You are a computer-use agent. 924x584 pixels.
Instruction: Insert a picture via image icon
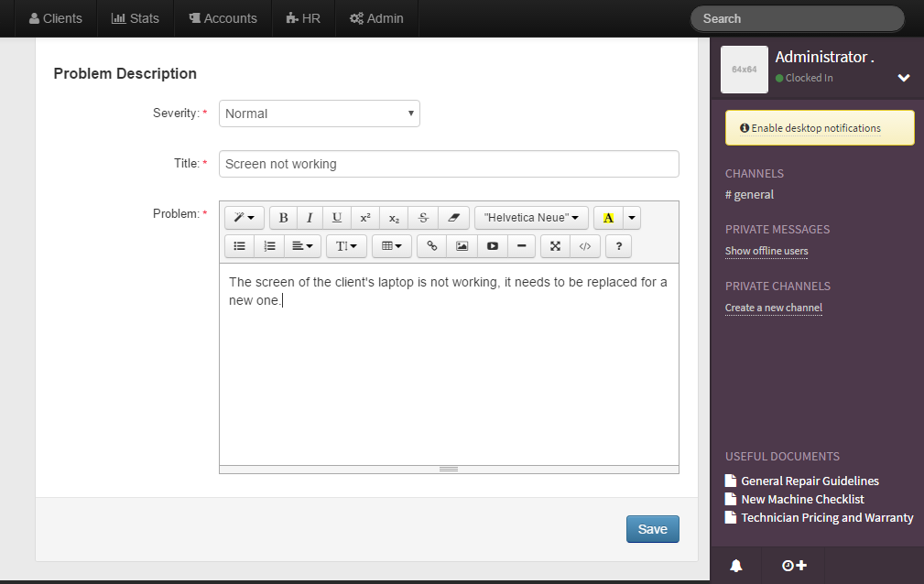click(x=462, y=246)
